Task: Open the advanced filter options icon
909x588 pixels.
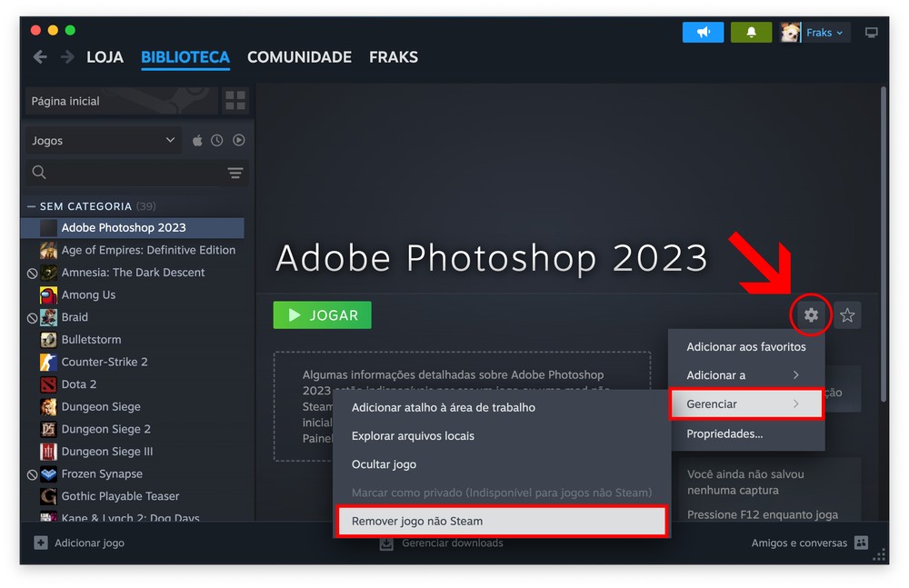Action: (x=235, y=173)
